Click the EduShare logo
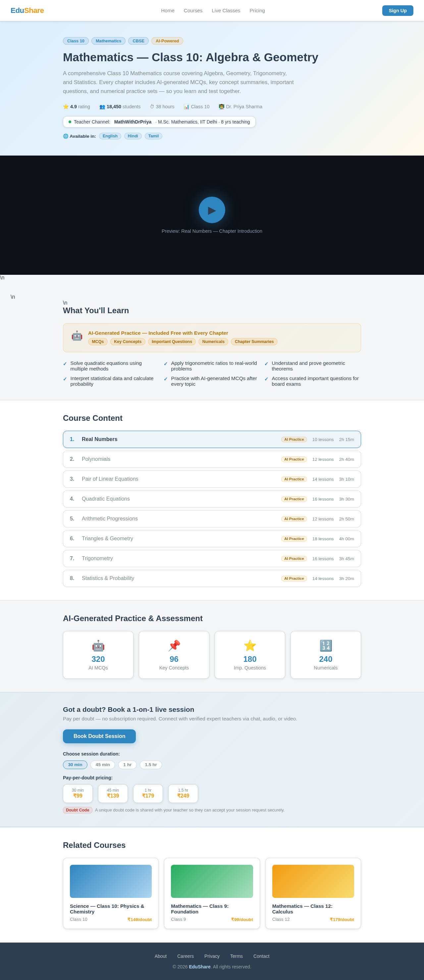 pyautogui.click(x=27, y=11)
